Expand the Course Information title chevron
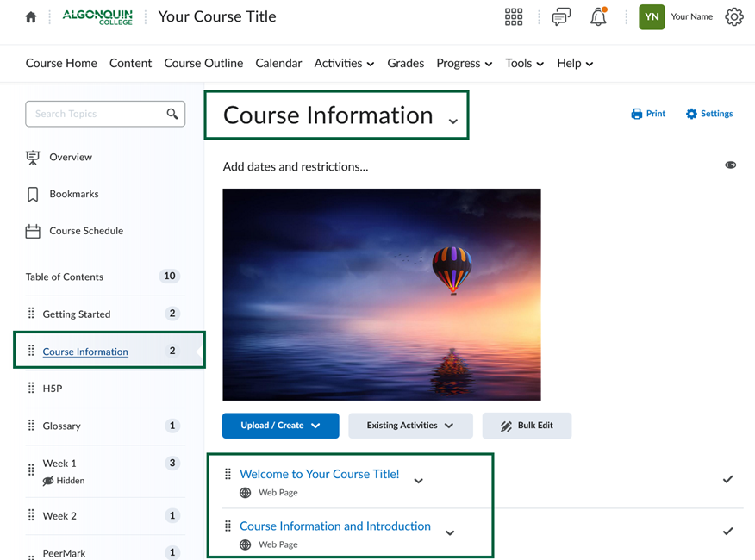 click(x=453, y=121)
